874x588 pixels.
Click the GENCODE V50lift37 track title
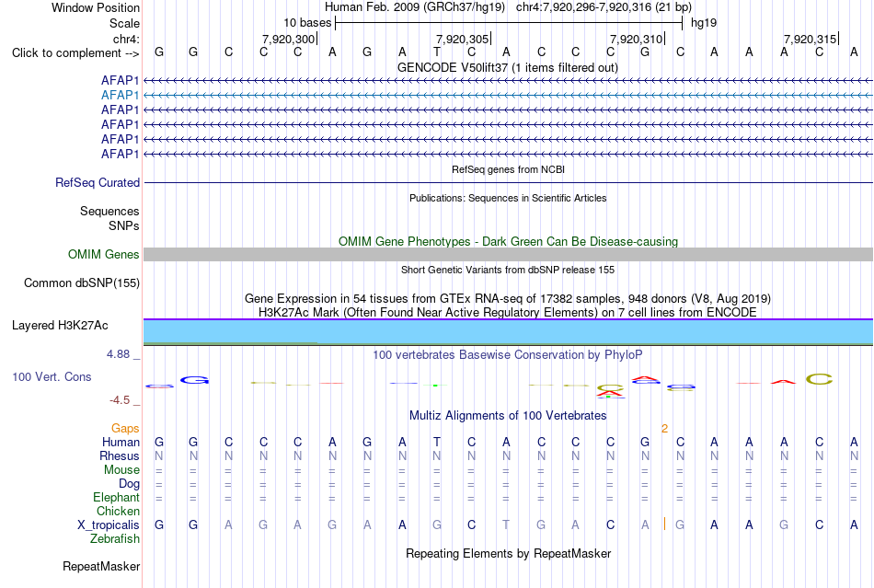(508, 67)
